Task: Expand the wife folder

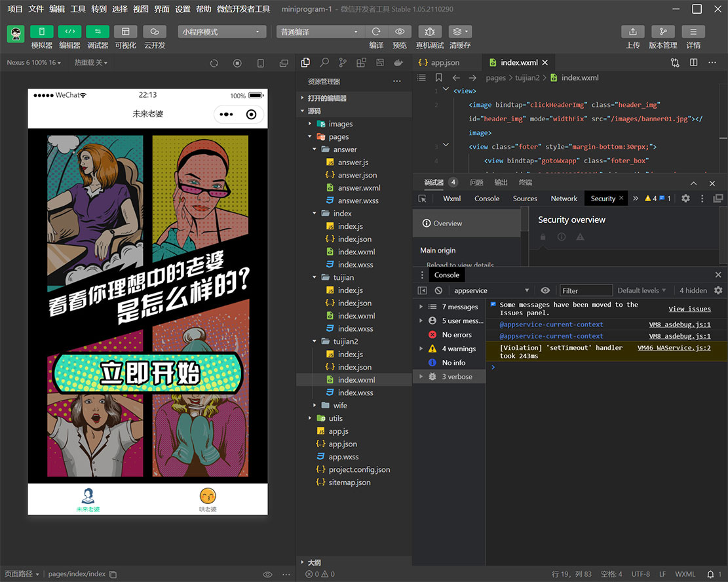Action: 340,406
